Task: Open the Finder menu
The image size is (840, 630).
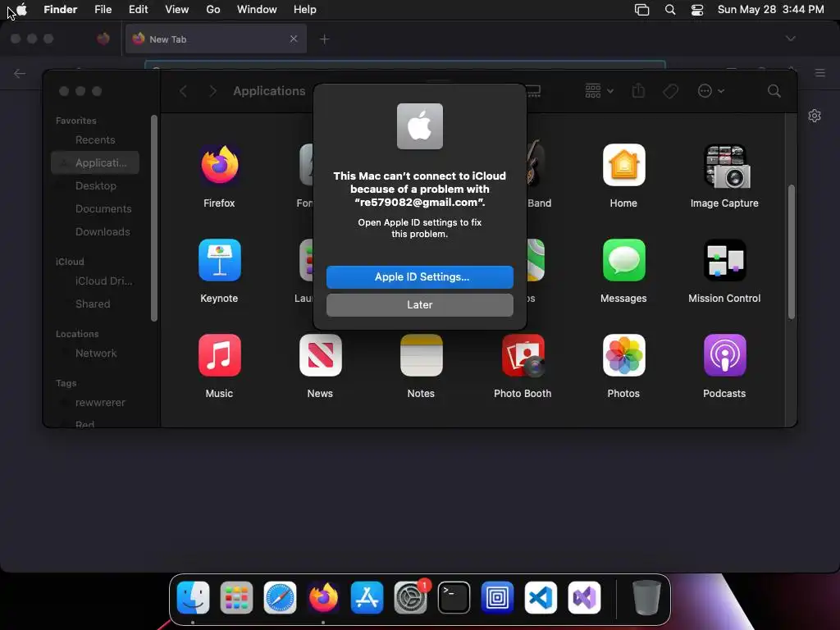Action: [61, 10]
